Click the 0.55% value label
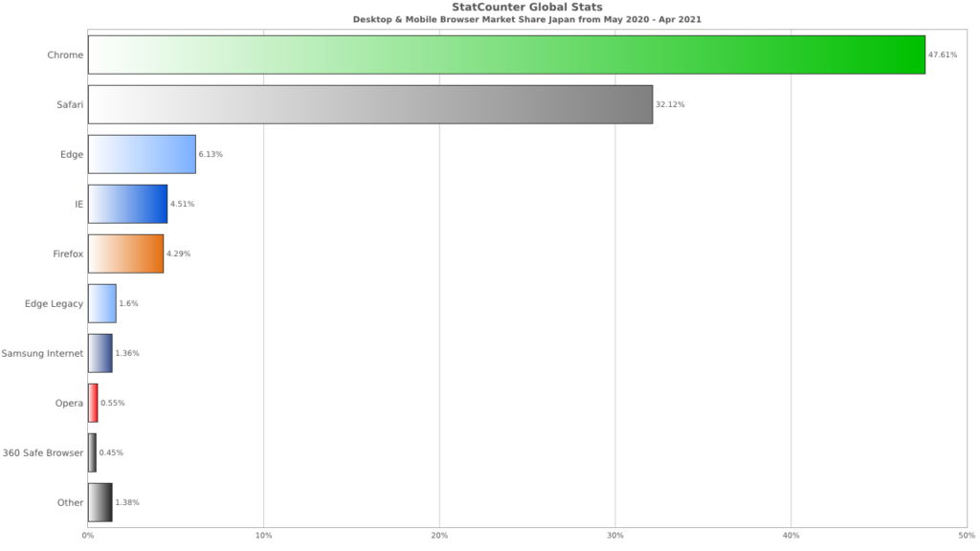 coord(113,403)
